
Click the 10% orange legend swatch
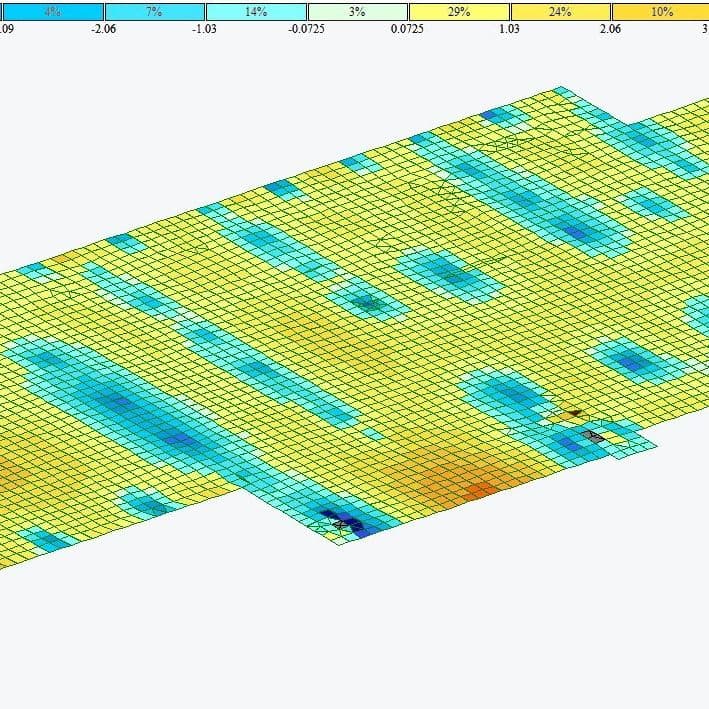point(661,11)
